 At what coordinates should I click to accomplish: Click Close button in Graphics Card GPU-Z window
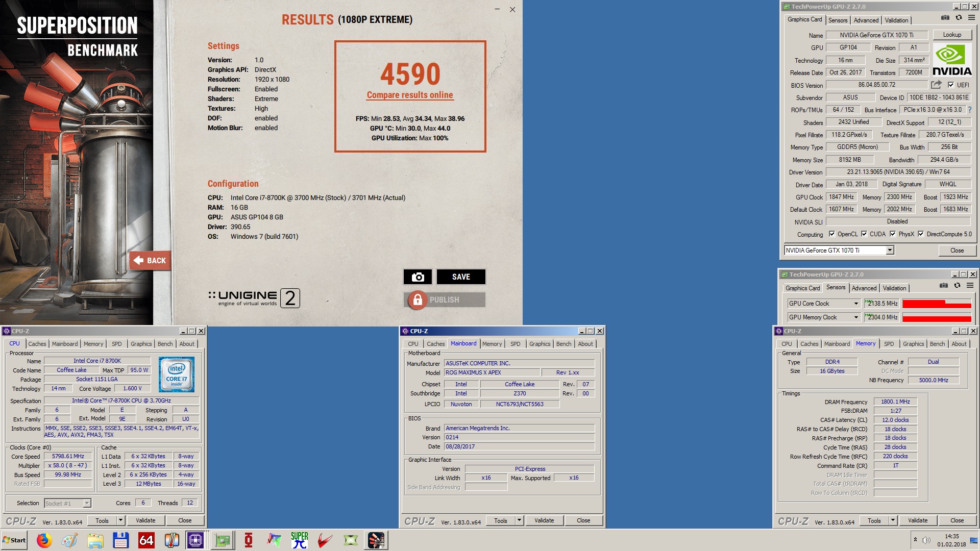(x=957, y=251)
